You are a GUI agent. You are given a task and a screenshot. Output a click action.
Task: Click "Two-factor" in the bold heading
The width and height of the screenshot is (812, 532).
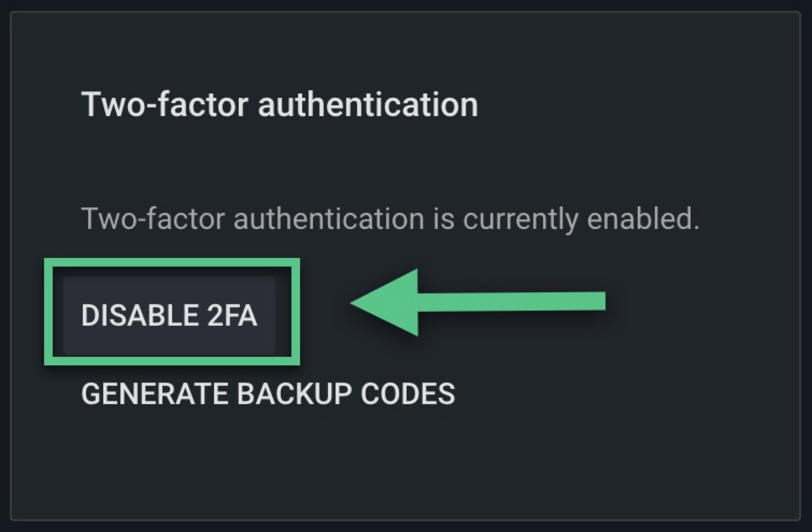[165, 104]
